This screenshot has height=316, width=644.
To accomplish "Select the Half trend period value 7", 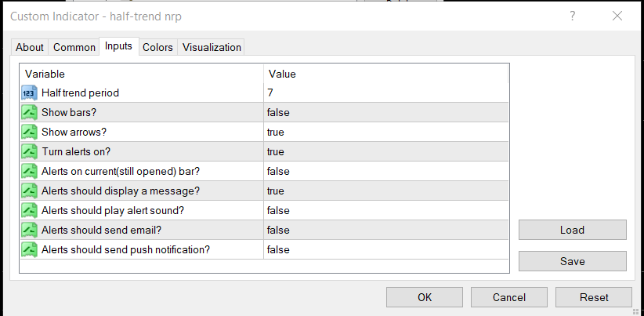I will click(x=270, y=93).
